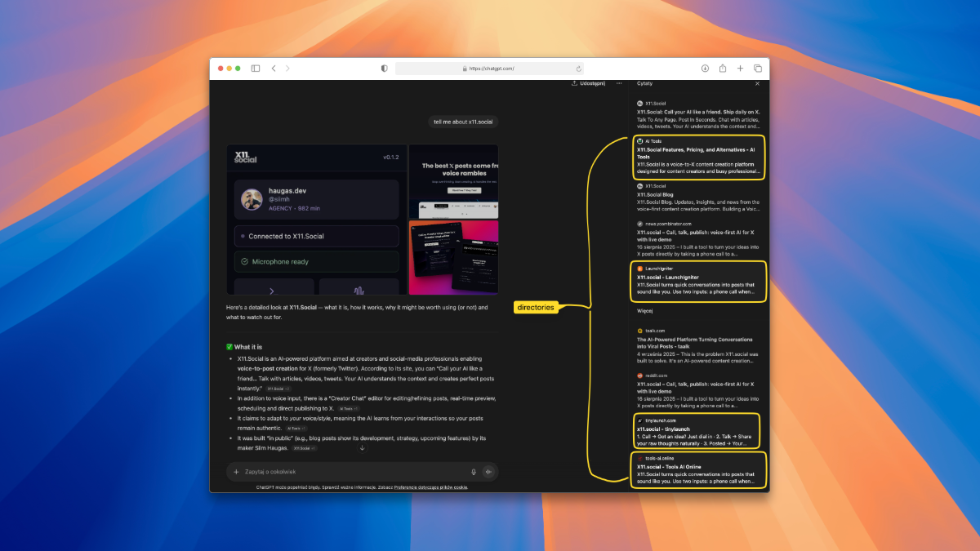Show tab overview icon
Screen dimensions: 980x551
(x=758, y=69)
